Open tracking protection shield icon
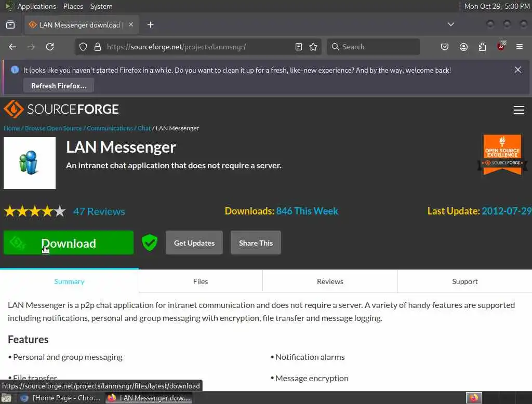The width and height of the screenshot is (532, 404). [83, 47]
